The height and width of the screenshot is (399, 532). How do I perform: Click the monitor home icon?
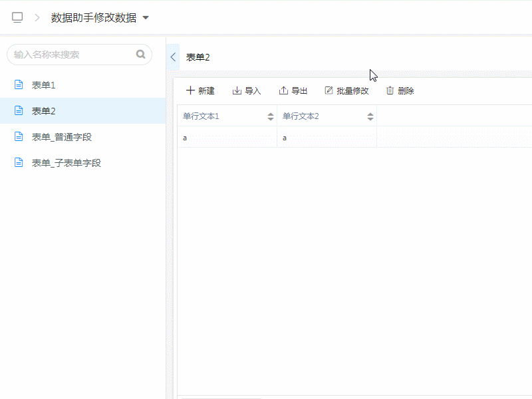[x=17, y=18]
